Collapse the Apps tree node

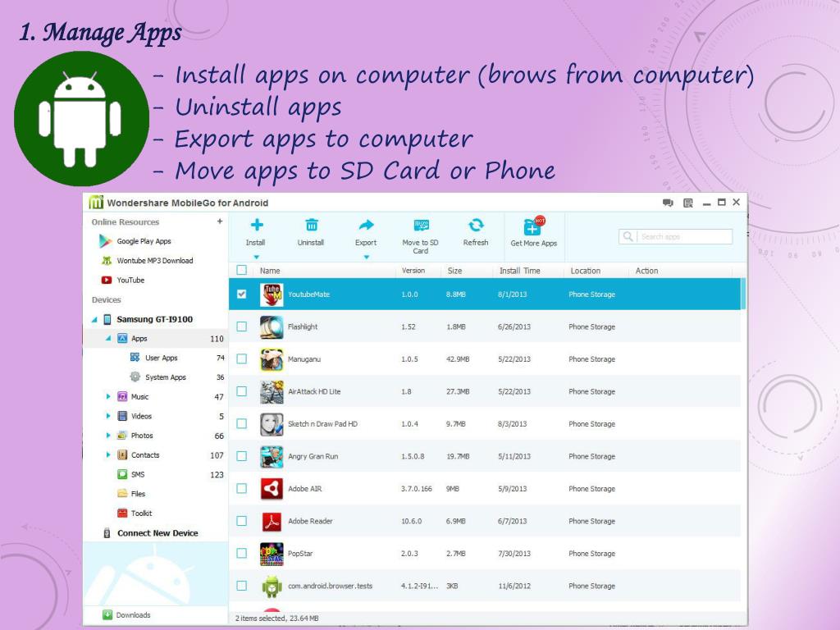pos(108,339)
